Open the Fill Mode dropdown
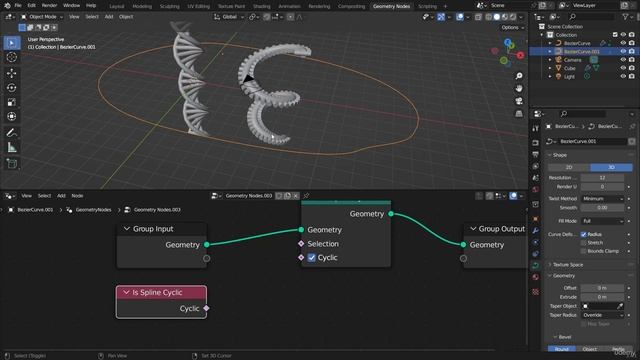The width and height of the screenshot is (640, 360). pyautogui.click(x=602, y=221)
